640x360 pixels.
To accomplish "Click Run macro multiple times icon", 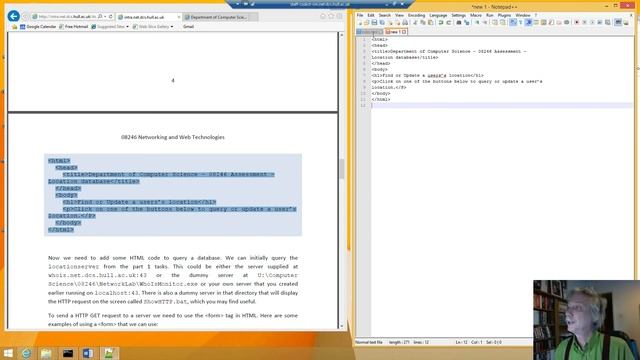I will [x=600, y=22].
